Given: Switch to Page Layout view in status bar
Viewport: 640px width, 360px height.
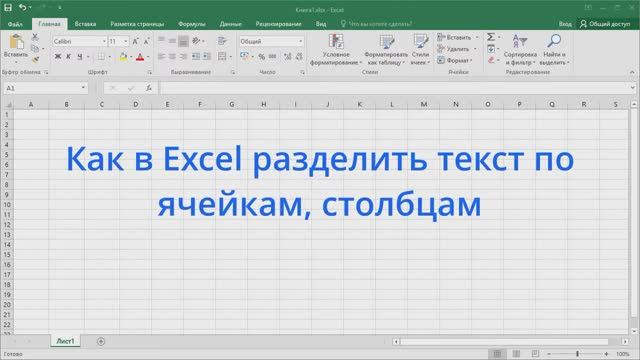Looking at the screenshot, I should click(516, 354).
